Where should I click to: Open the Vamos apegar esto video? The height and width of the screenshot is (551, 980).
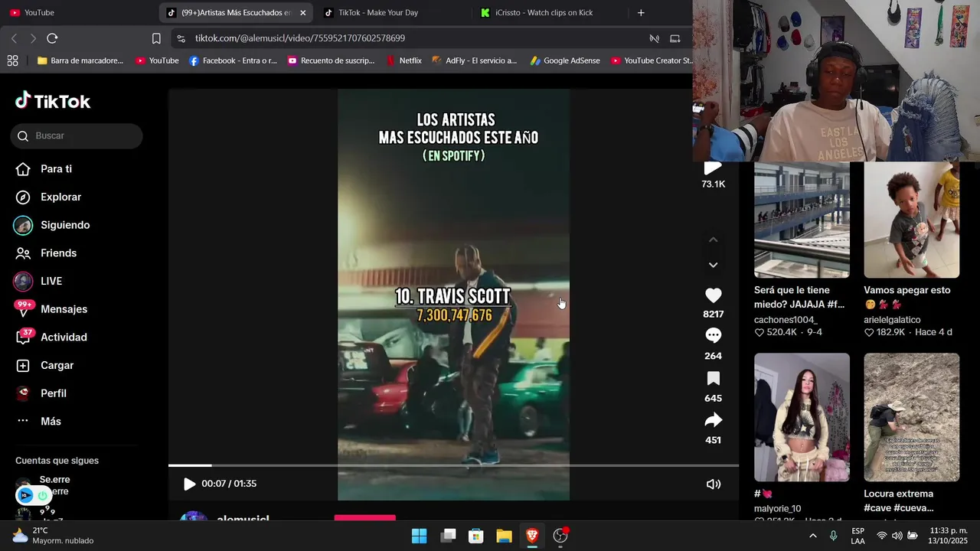[911, 220]
